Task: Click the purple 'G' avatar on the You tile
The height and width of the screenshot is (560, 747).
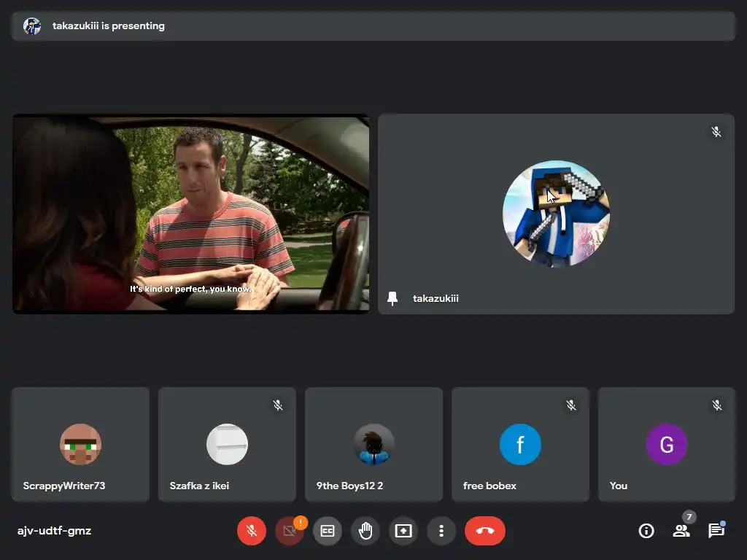Action: (667, 444)
